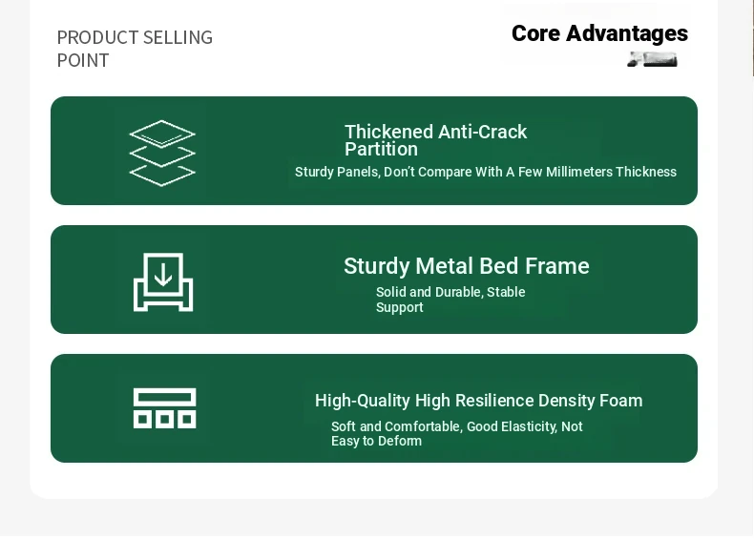Screen dimensions: 754x560
Task: Click the first green anti-crack partition card
Action: click(374, 151)
